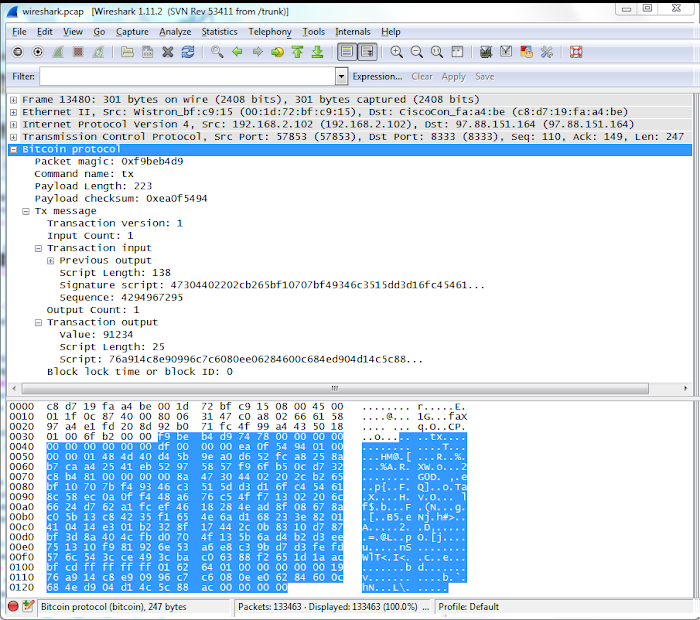Viewport: 700px width, 620px height.
Task: Open the Statistics menu
Action: click(219, 32)
